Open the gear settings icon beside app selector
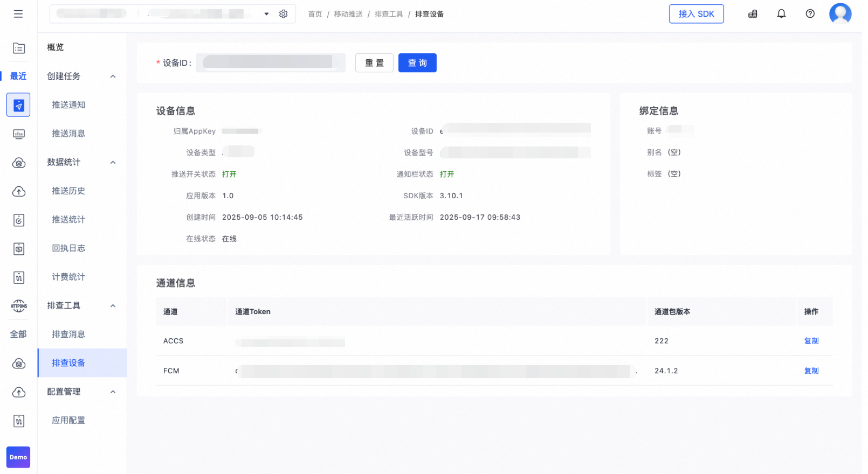 [284, 14]
